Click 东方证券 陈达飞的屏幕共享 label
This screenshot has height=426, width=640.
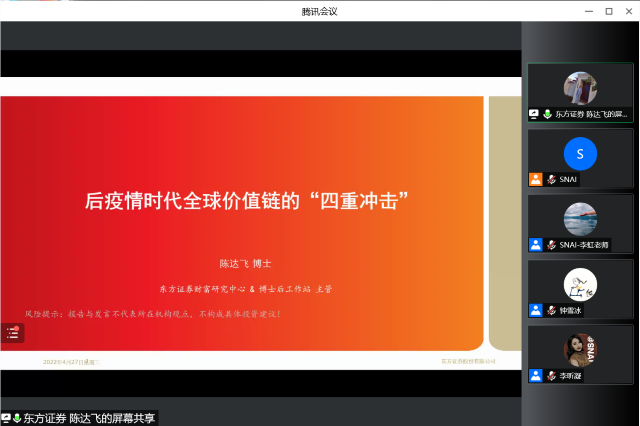(89, 418)
